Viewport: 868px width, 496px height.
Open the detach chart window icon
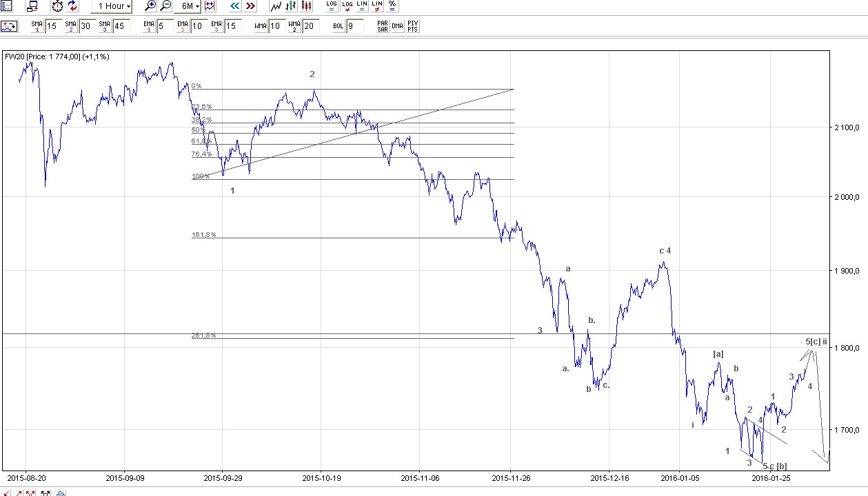[32, 6]
